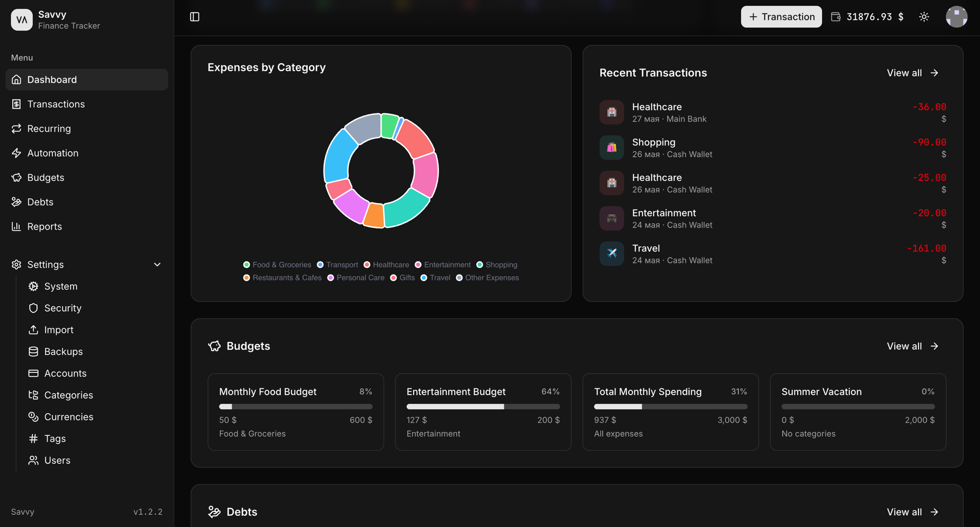980x527 pixels.
Task: Open Reports page
Action: [87, 226]
